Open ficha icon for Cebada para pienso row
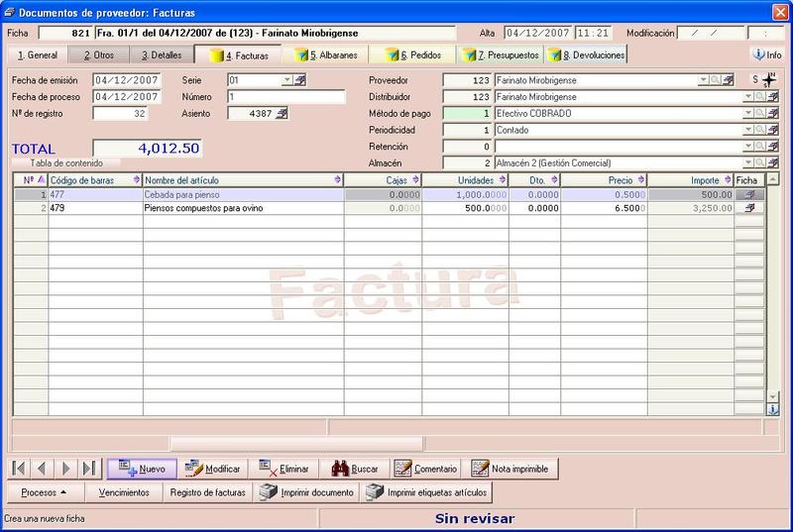 [x=749, y=194]
